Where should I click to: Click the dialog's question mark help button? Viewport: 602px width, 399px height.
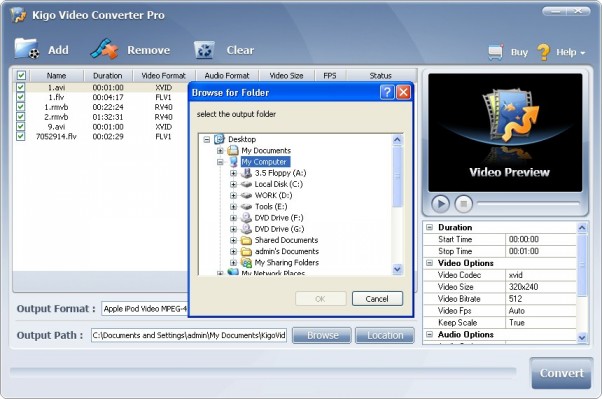(387, 92)
